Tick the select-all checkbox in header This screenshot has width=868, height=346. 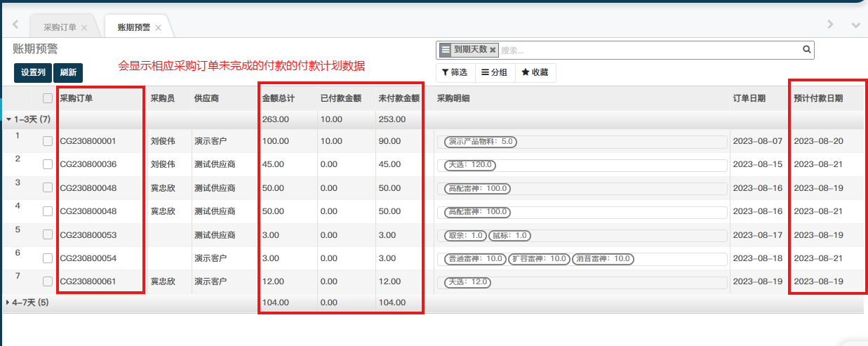click(48, 98)
